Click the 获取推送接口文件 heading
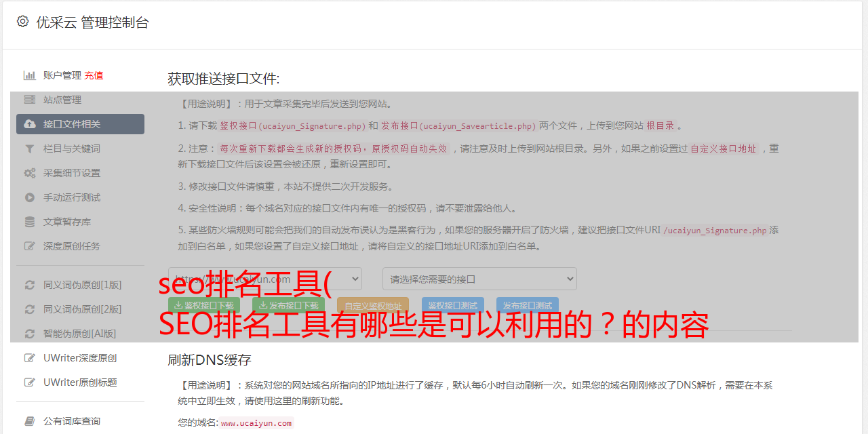This screenshot has width=868, height=434. click(x=224, y=79)
